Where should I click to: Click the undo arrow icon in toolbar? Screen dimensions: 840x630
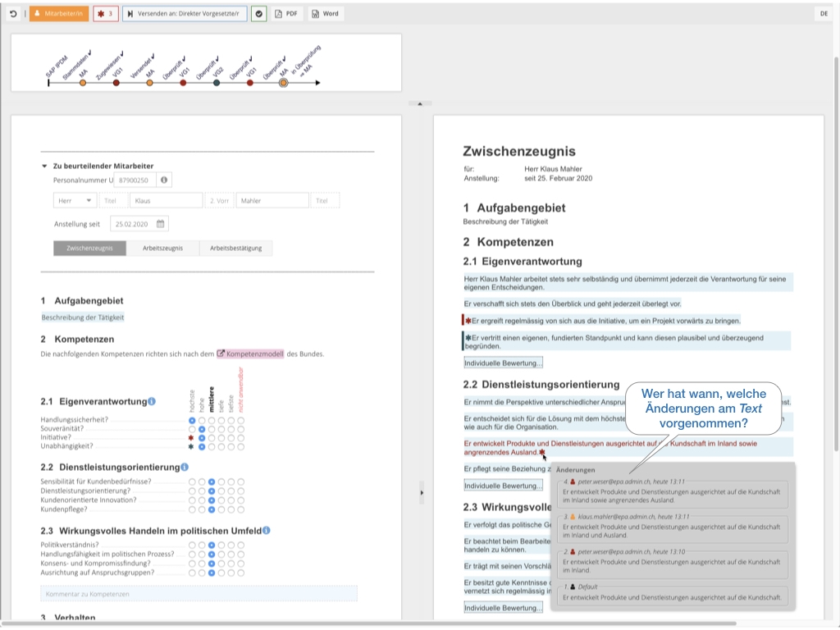click(x=13, y=14)
